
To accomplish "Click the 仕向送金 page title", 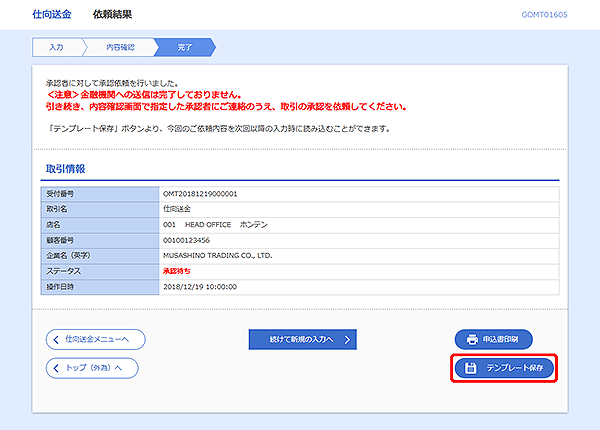I will tap(51, 14).
